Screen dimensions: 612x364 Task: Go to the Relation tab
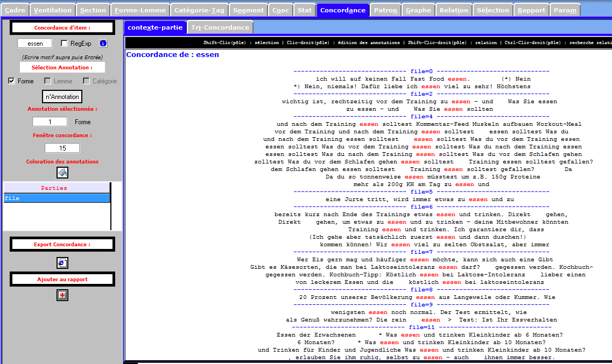(454, 10)
